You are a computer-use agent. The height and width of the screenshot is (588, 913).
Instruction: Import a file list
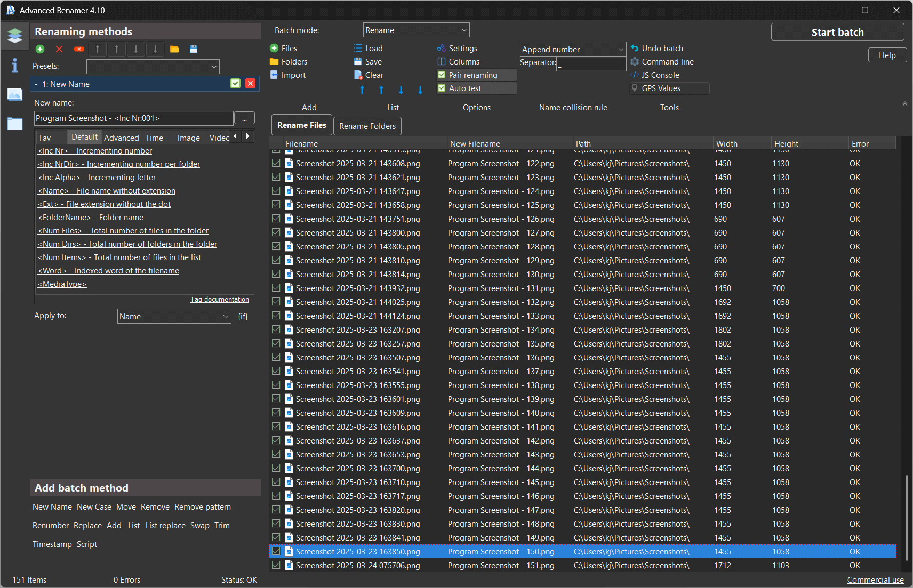288,75
